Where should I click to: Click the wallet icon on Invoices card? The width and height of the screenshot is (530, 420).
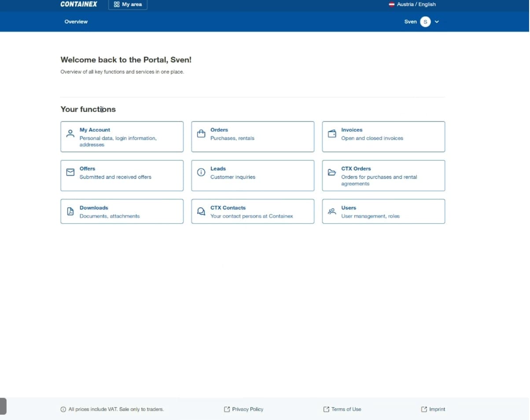tap(332, 133)
